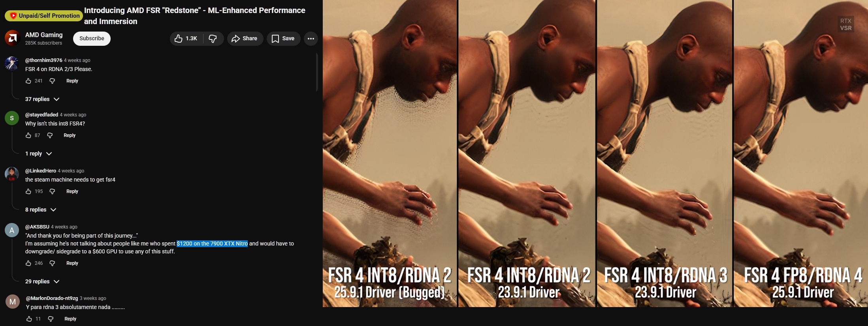Click the 'FSR 4 FP8/RDNA 4 25.9.1 Driver' panel
The height and width of the screenshot is (326, 868).
pos(801,154)
